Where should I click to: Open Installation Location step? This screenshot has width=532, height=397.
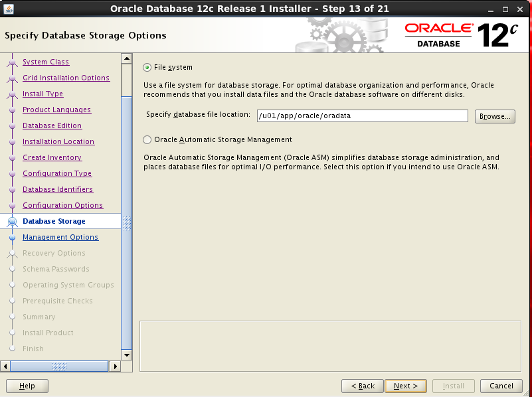coord(58,141)
